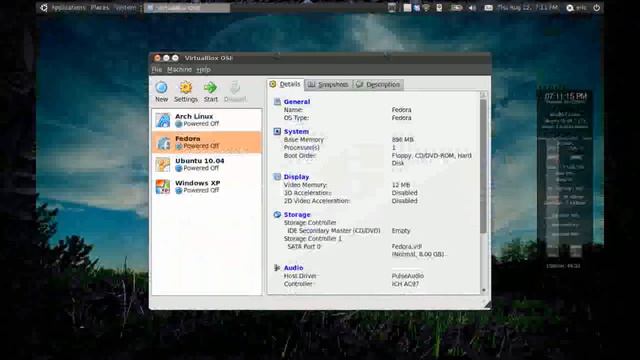Switch to the Details tab
The width and height of the screenshot is (640, 360).
285,84
